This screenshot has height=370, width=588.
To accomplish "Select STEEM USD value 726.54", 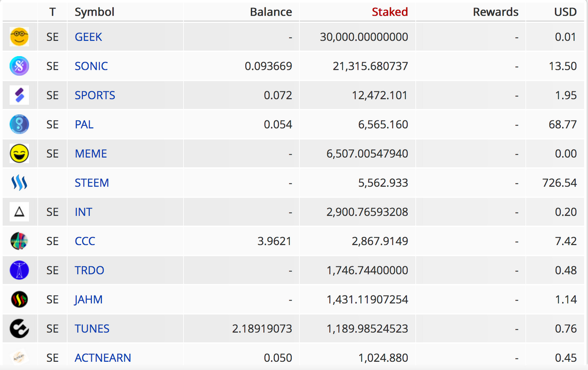I will pos(560,182).
